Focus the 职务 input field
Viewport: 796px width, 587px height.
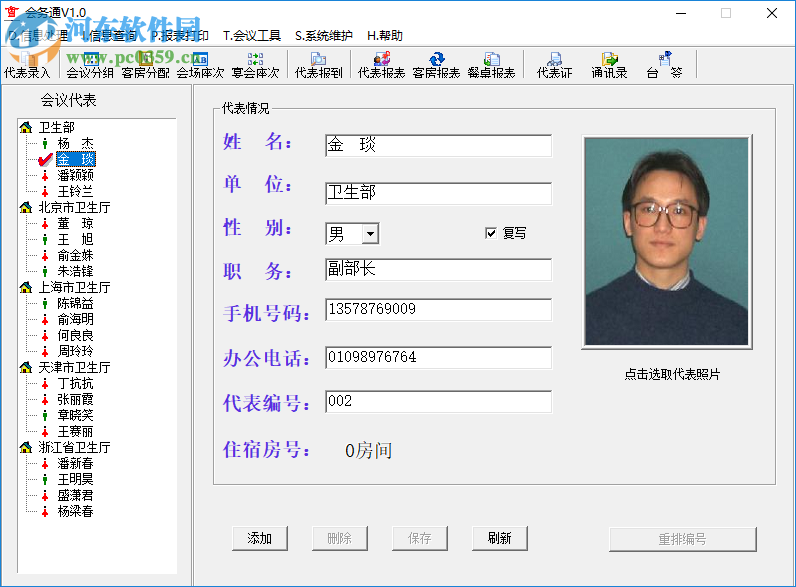pyautogui.click(x=438, y=269)
